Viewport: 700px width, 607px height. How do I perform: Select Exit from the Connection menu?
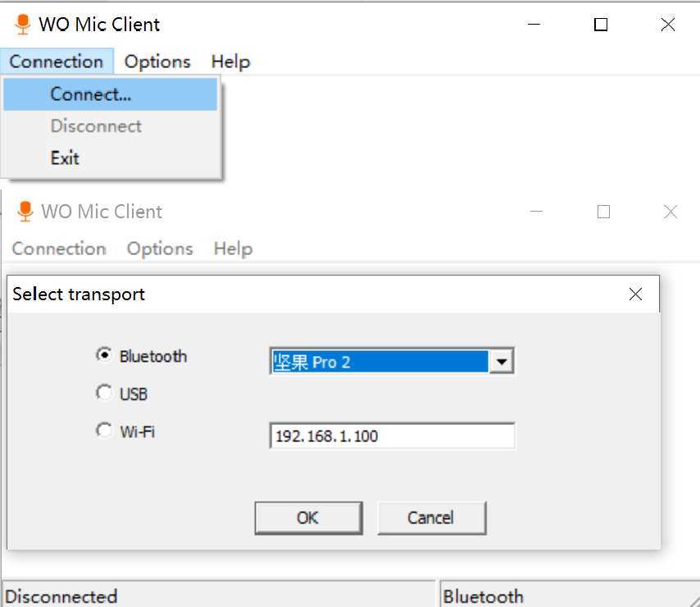65,157
